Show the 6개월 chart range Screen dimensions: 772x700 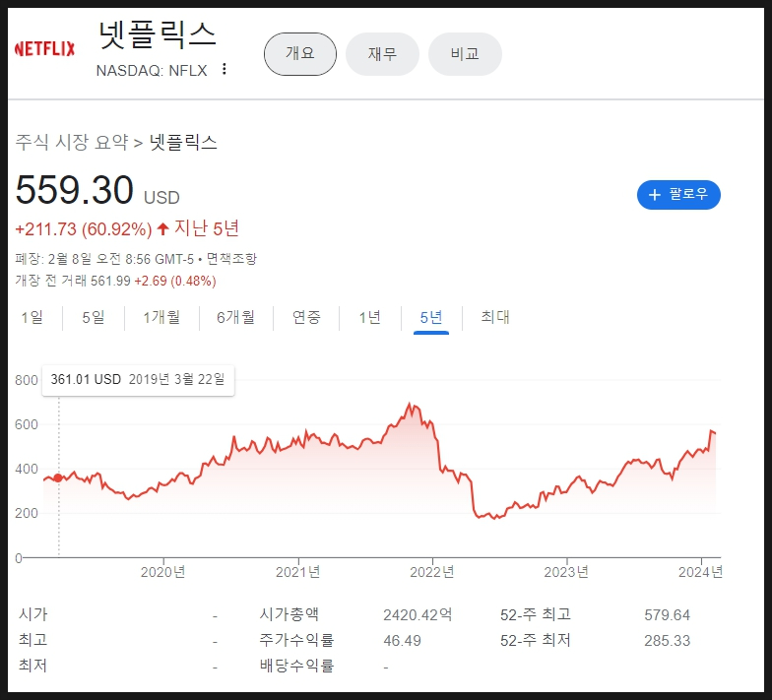pyautogui.click(x=236, y=317)
